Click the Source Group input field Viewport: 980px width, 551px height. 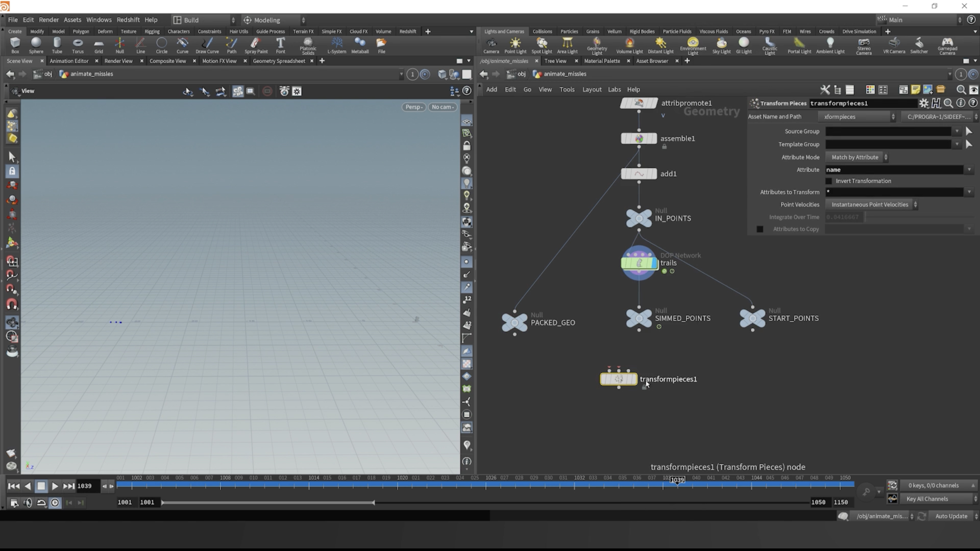coord(889,132)
